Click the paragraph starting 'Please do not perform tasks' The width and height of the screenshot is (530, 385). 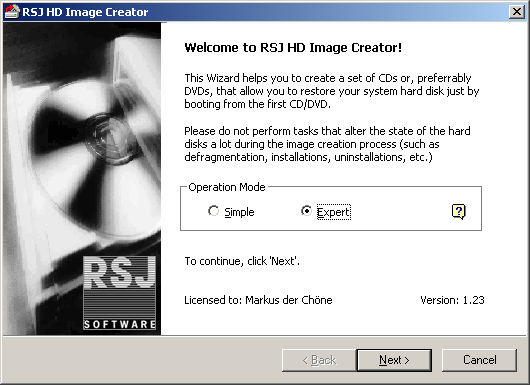click(x=327, y=144)
